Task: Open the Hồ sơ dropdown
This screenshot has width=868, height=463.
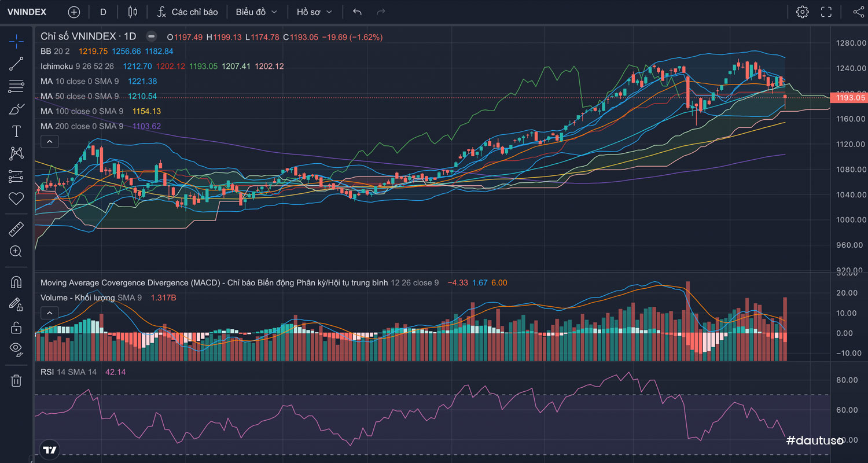Action: pyautogui.click(x=314, y=12)
